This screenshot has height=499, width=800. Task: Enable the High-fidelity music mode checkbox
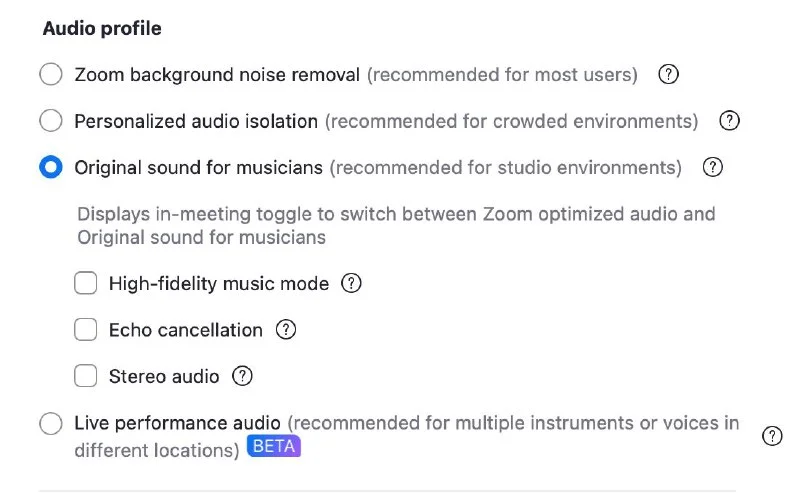click(x=86, y=283)
